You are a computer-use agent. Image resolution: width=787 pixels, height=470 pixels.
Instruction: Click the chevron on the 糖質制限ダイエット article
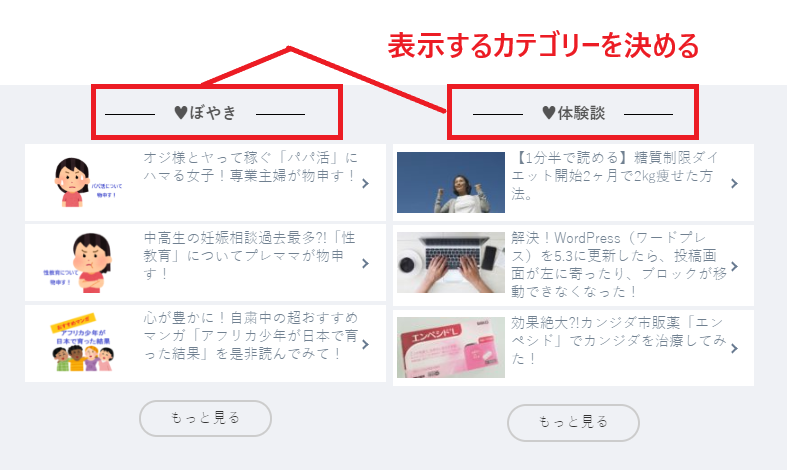(734, 183)
